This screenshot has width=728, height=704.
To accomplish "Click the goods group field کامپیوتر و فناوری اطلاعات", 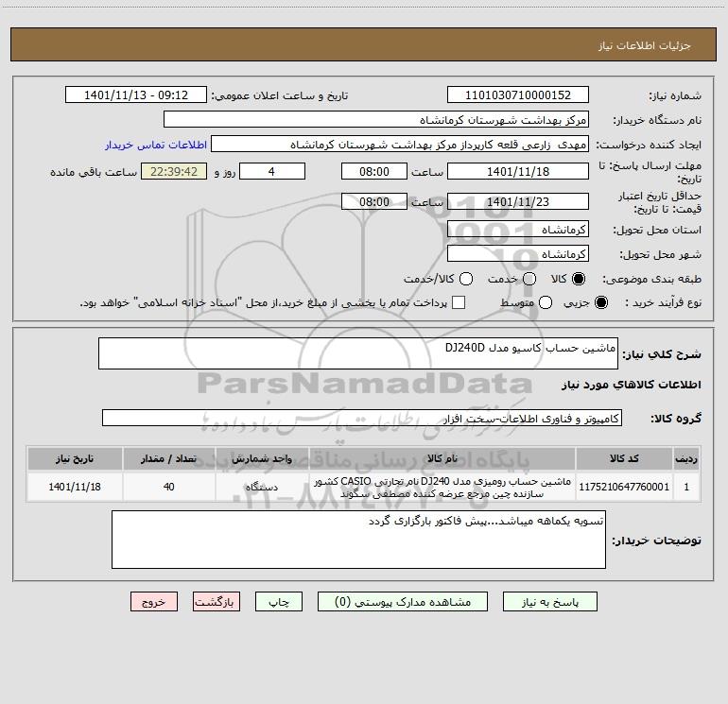I will 362,418.
